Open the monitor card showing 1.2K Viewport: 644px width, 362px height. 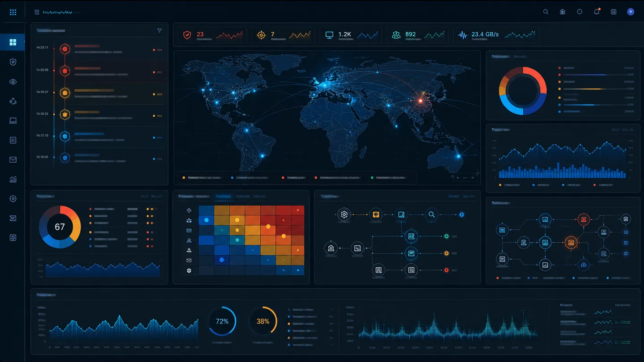(x=351, y=35)
